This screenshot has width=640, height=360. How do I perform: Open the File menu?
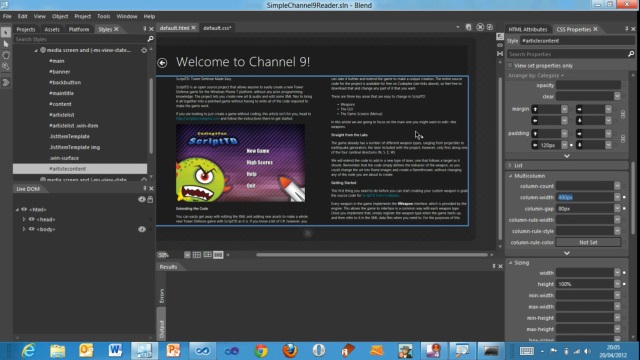pyautogui.click(x=7, y=16)
